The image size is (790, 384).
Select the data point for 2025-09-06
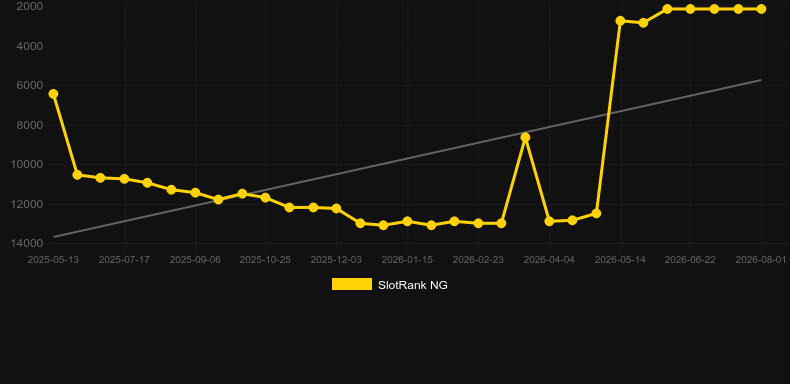click(x=195, y=193)
